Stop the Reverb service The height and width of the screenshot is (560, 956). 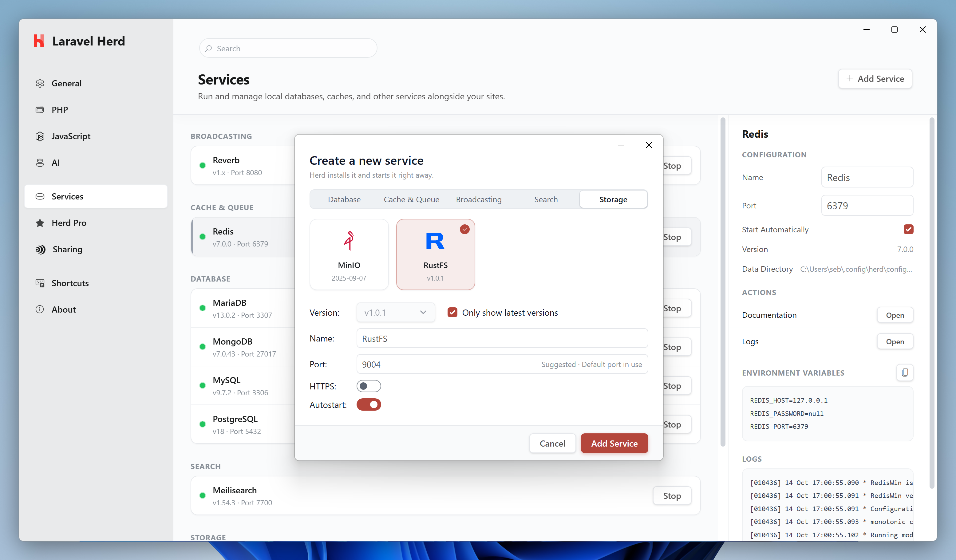click(x=677, y=165)
